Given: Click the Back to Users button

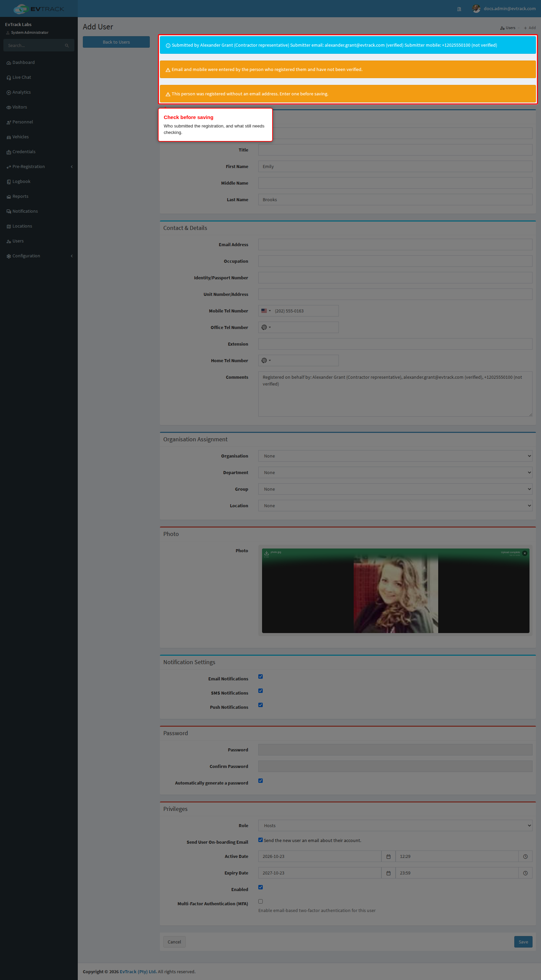Looking at the screenshot, I should tap(116, 42).
